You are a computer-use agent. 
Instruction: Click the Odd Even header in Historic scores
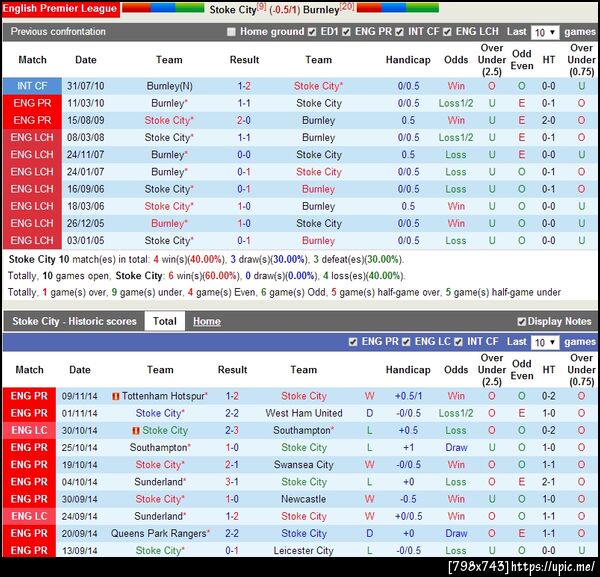[x=522, y=370]
